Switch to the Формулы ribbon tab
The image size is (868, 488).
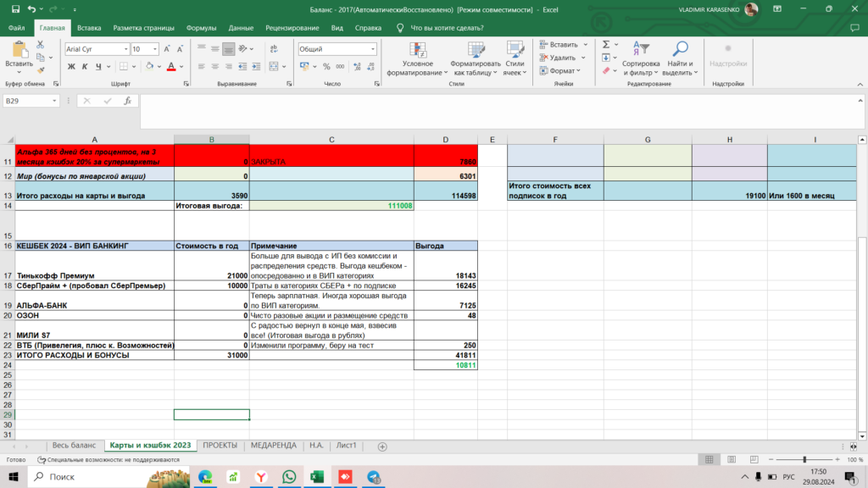201,28
